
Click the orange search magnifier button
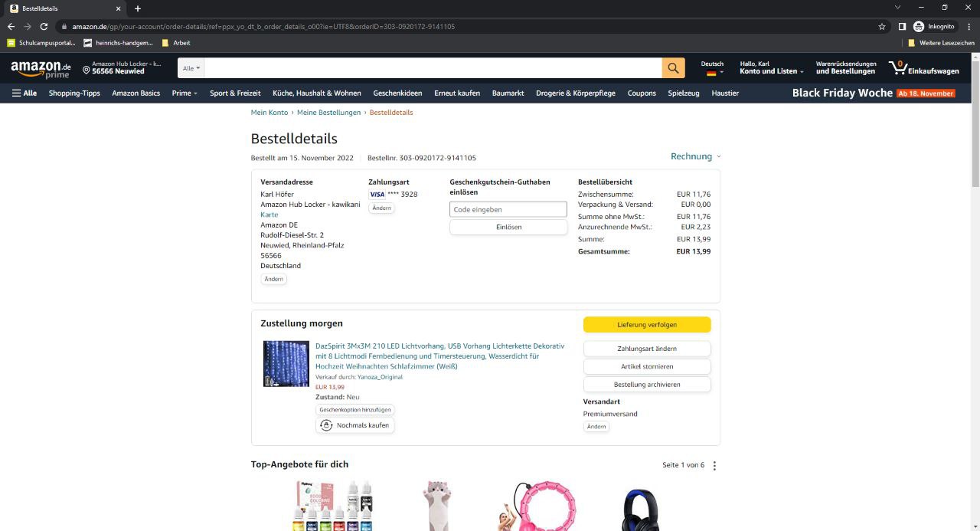point(673,68)
